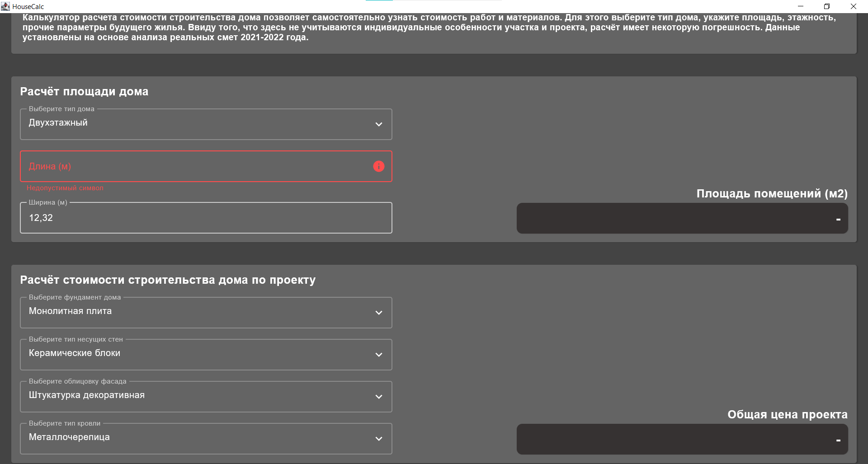Click the Расчёт площади дома section heading
This screenshot has width=868, height=464.
pyautogui.click(x=84, y=91)
